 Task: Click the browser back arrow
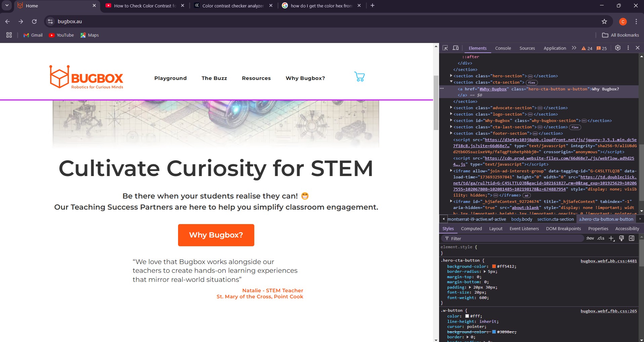7,22
